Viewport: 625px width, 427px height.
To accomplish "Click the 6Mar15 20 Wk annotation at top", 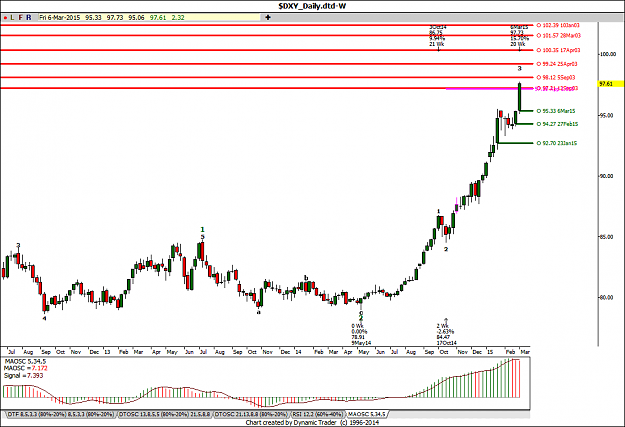I will point(519,35).
